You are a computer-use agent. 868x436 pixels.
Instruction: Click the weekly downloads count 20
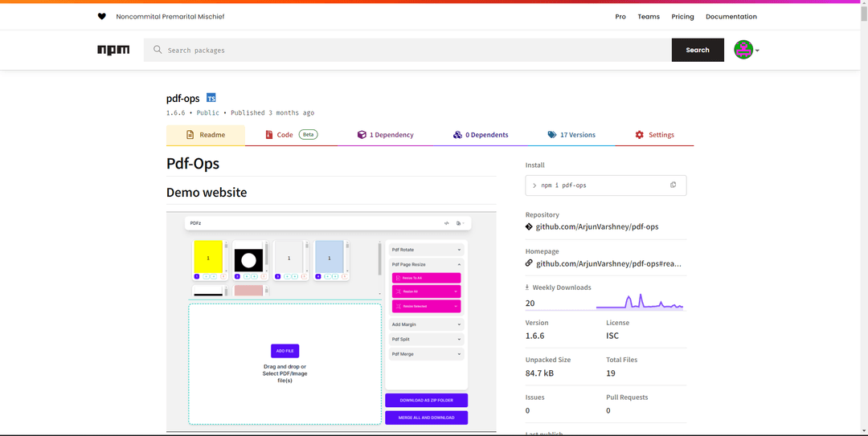(x=530, y=304)
